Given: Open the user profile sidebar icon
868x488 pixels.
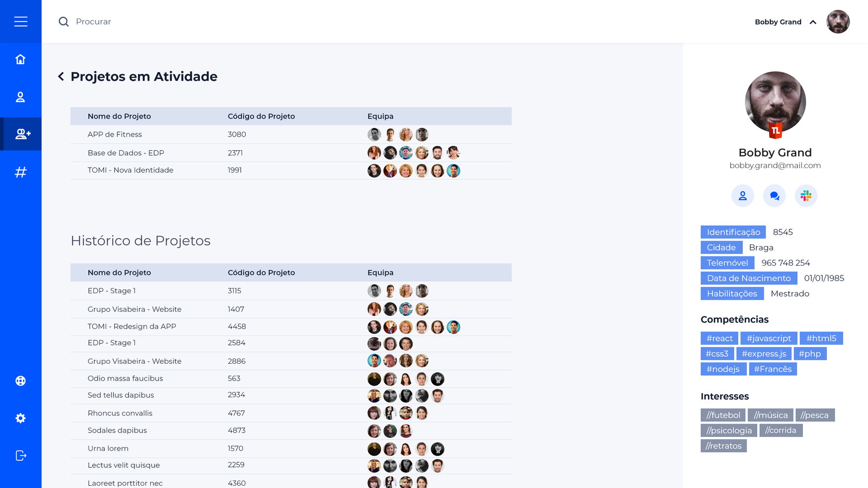Looking at the screenshot, I should tap(21, 97).
